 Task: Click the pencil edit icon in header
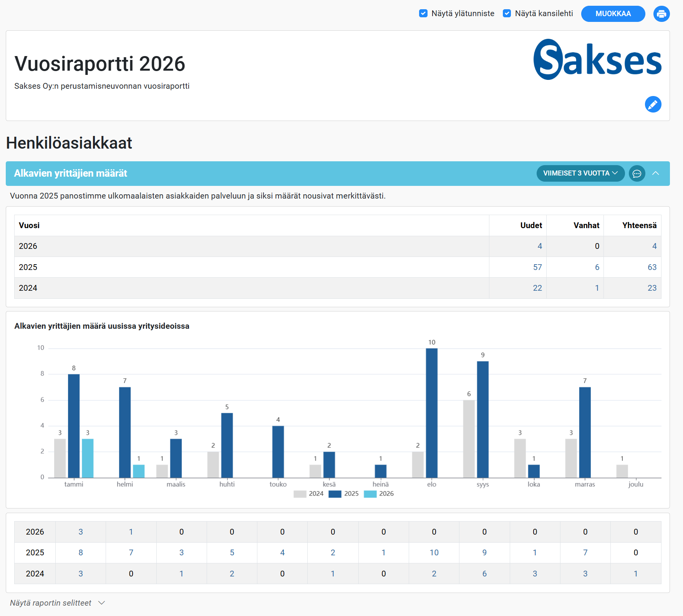pyautogui.click(x=653, y=104)
